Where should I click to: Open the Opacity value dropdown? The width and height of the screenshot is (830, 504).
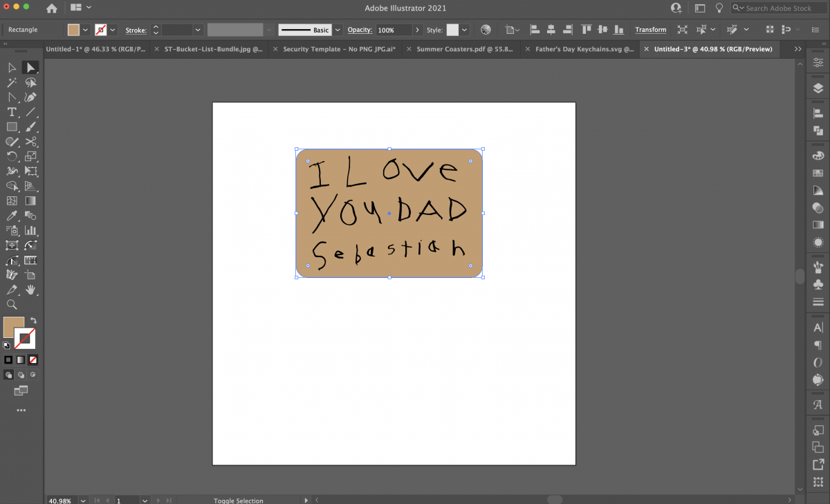pos(416,30)
